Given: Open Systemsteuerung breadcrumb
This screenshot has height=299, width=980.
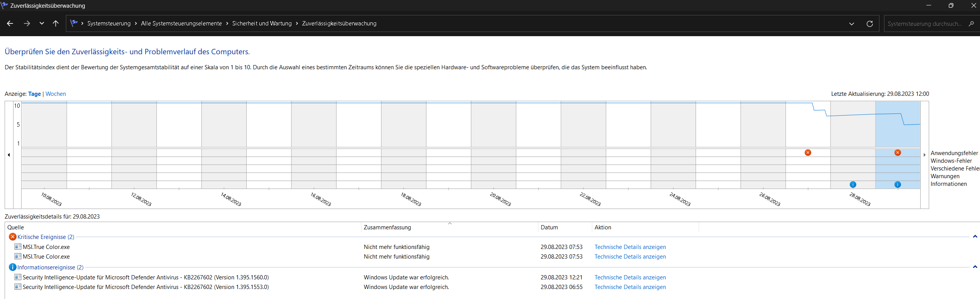Looking at the screenshot, I should [x=109, y=23].
